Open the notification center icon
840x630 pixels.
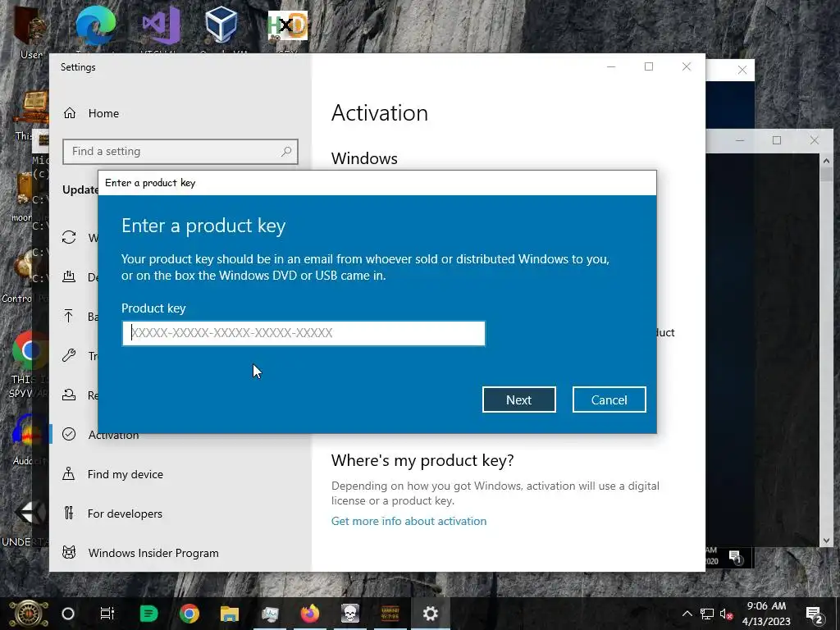pos(814,614)
